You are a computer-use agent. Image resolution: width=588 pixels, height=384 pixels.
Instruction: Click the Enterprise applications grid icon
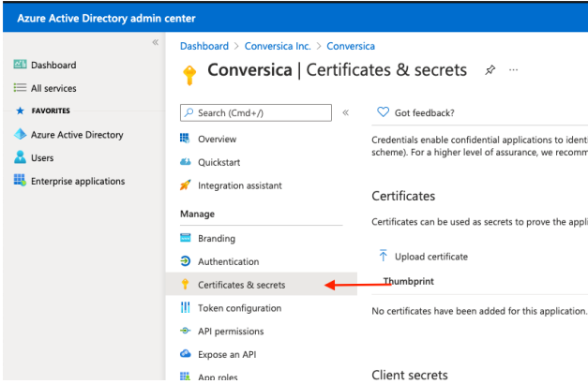tap(20, 180)
